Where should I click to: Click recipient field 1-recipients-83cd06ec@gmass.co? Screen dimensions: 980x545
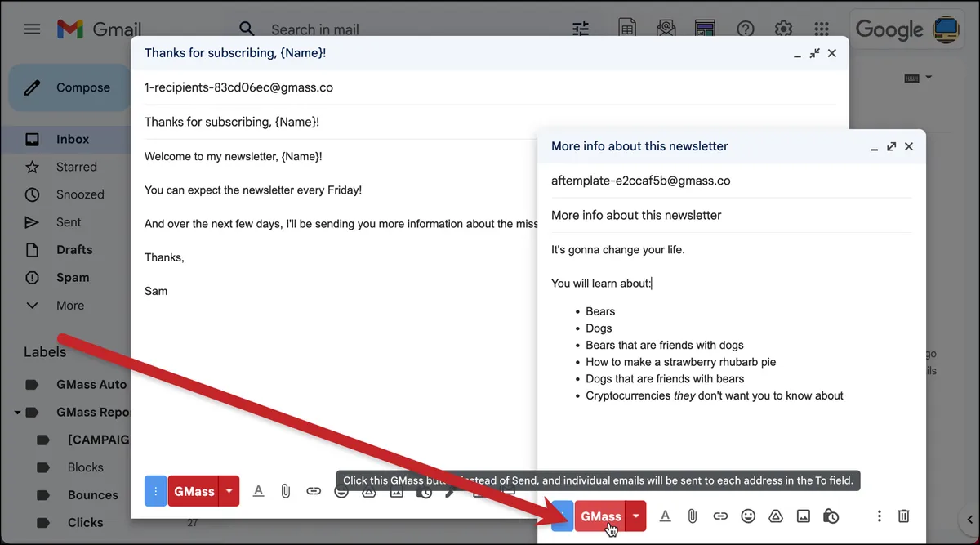tap(238, 87)
